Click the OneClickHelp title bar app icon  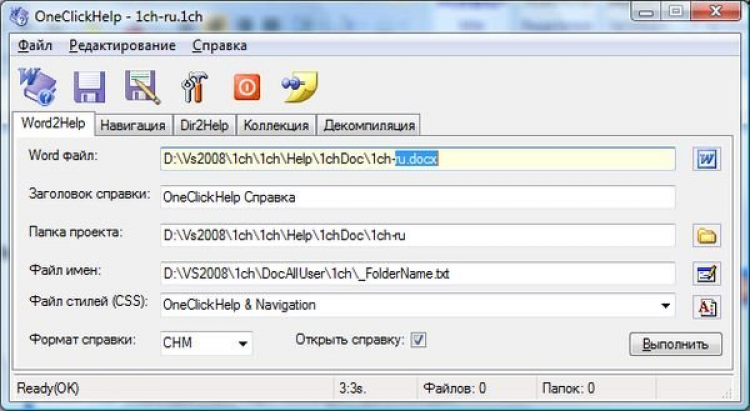tap(19, 16)
